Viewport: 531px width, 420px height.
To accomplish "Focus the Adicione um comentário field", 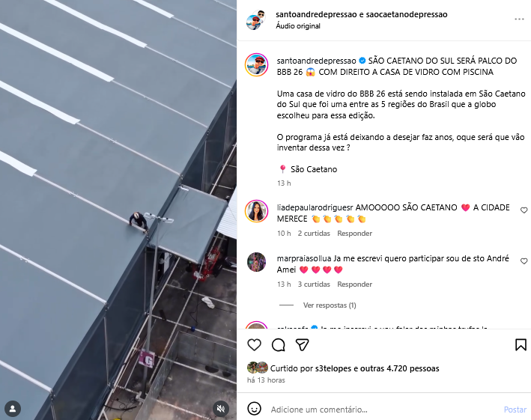I will (384, 410).
